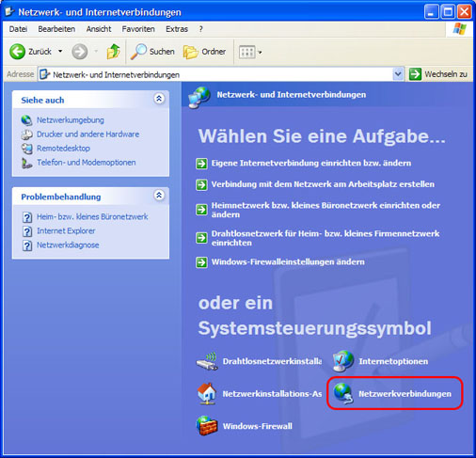Click the grey forward arrow icon

pyautogui.click(x=80, y=52)
